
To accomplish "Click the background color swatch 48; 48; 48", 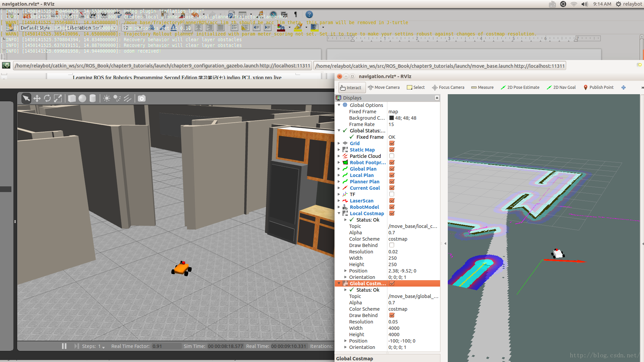I will pyautogui.click(x=391, y=118).
